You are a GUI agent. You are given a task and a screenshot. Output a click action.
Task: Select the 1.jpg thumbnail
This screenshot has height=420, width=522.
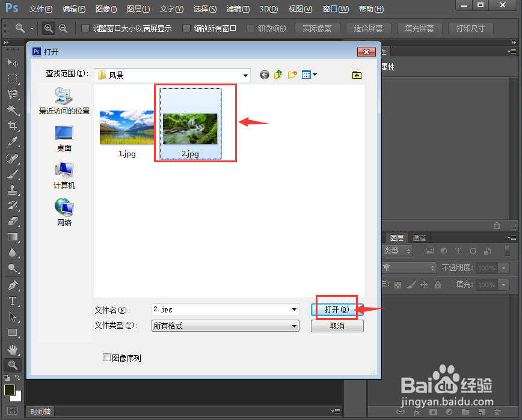(x=126, y=127)
